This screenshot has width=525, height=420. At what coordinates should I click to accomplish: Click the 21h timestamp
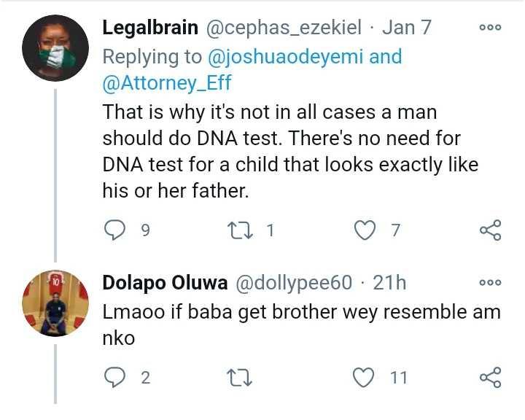[389, 282]
